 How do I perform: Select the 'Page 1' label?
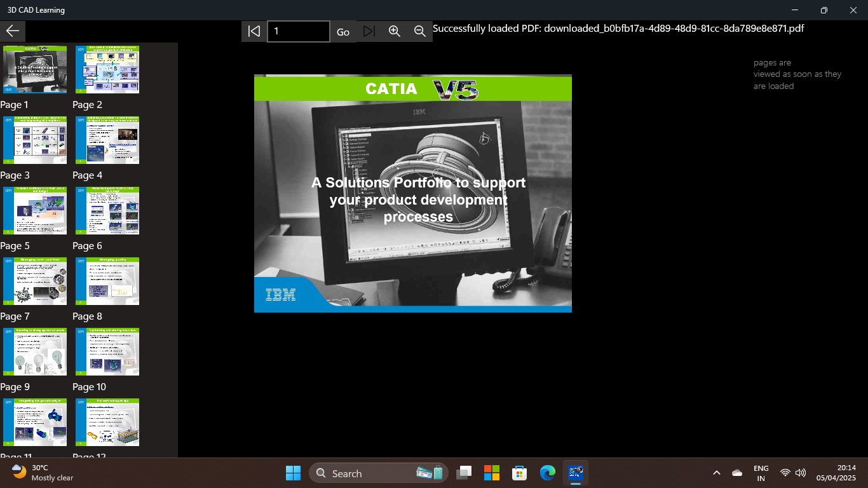pos(15,105)
